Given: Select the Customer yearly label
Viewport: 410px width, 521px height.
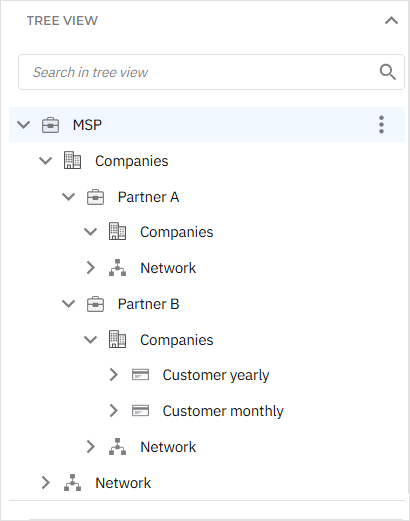Looking at the screenshot, I should [x=216, y=375].
